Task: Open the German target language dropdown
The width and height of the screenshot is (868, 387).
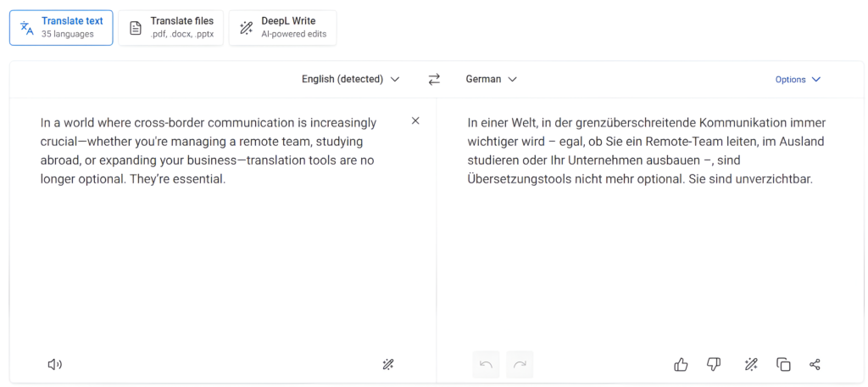Action: point(492,79)
